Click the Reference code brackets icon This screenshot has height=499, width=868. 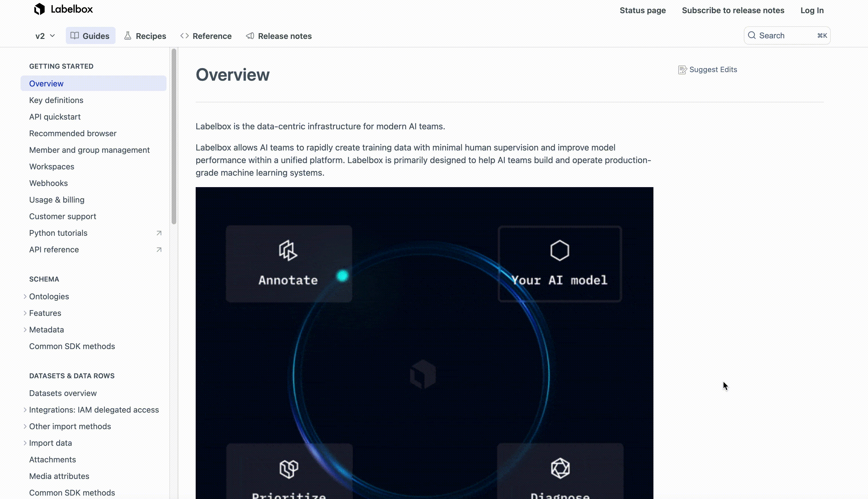pyautogui.click(x=184, y=36)
